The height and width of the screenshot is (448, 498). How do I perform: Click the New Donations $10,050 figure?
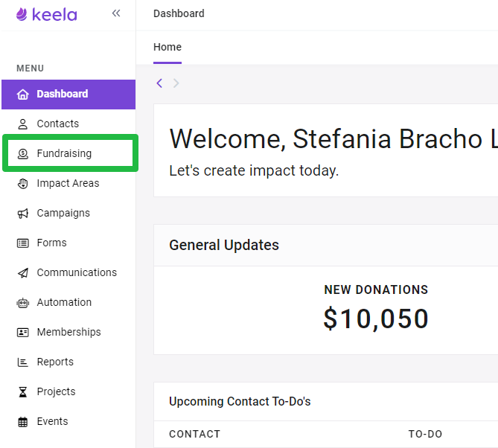(x=376, y=319)
